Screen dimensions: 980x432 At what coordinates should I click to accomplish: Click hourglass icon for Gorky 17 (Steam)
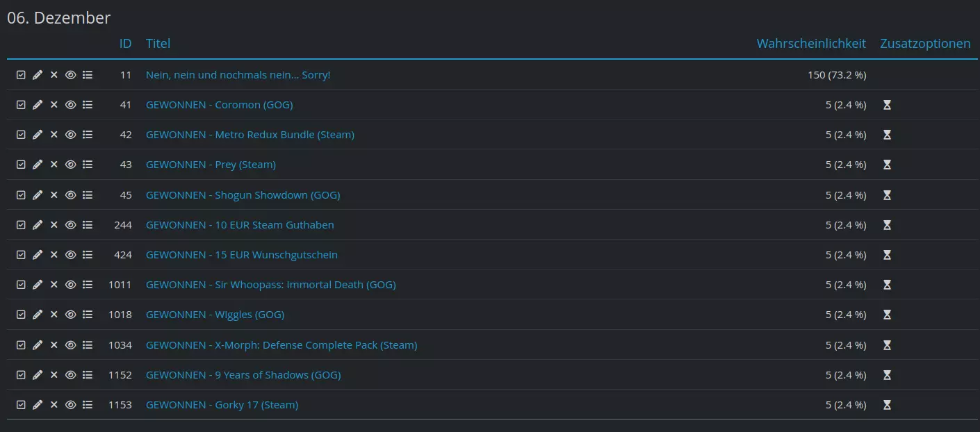tap(887, 405)
